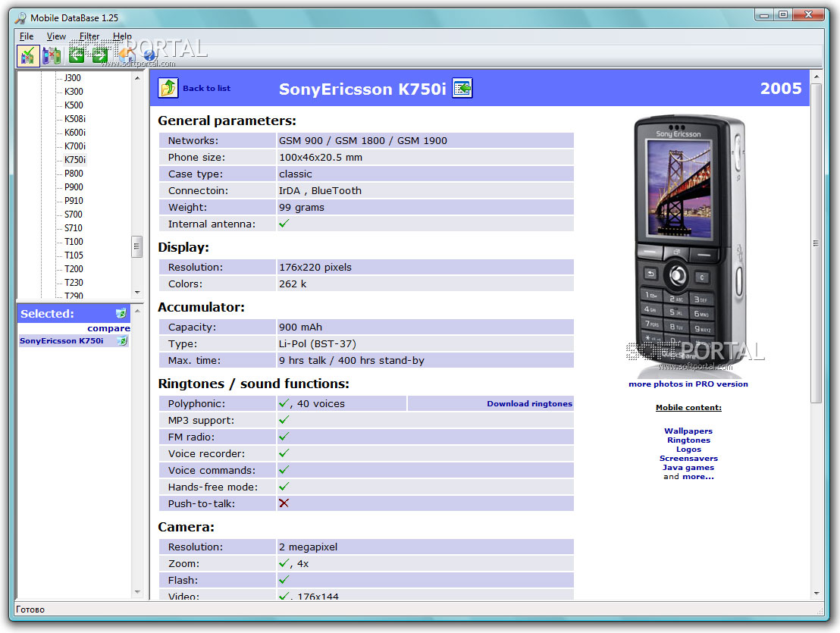The height and width of the screenshot is (633, 840).
Task: Select T105 in the model tree
Action: point(74,255)
